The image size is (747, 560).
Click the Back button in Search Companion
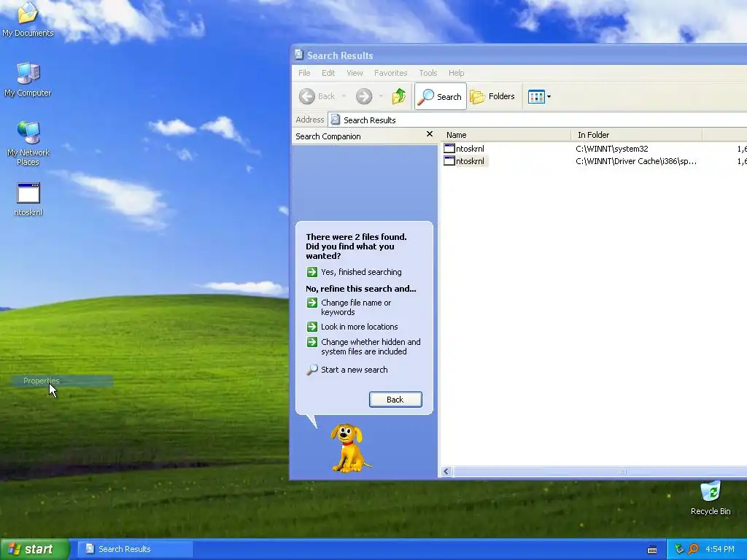pos(395,400)
